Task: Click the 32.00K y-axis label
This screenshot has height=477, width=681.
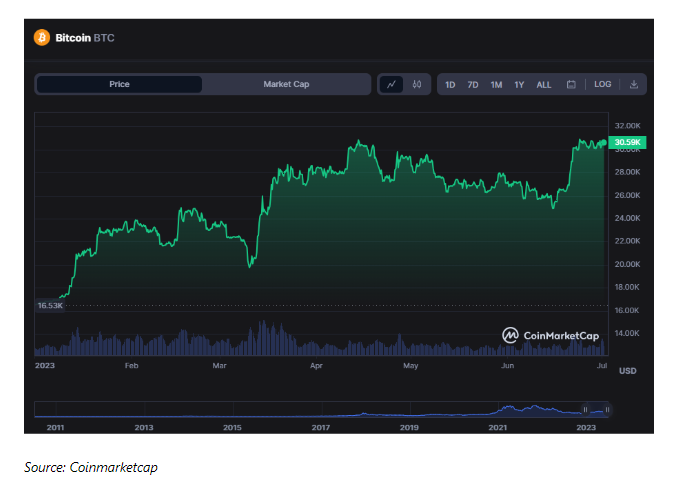Action: [x=627, y=126]
